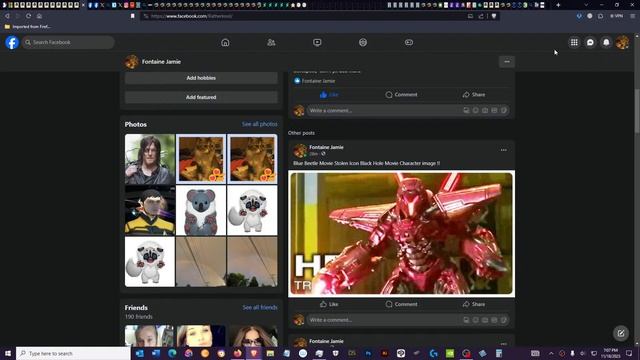Image resolution: width=640 pixels, height=360 pixels.
Task: Open the red robot figure post image
Action: tap(401, 233)
